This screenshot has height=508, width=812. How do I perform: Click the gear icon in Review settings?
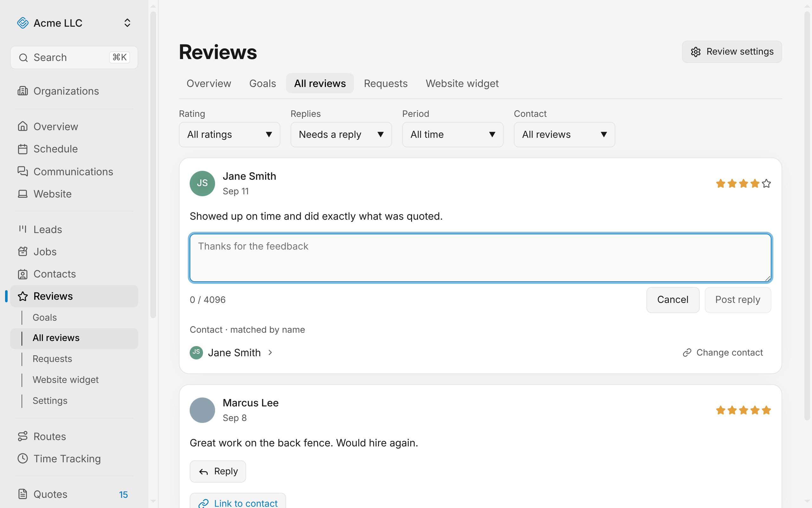(696, 52)
